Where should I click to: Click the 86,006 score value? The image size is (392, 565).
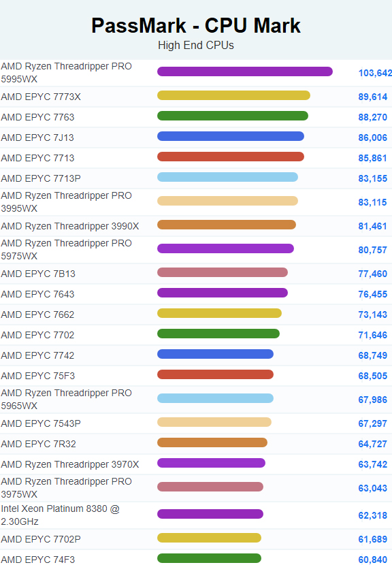pyautogui.click(x=372, y=138)
